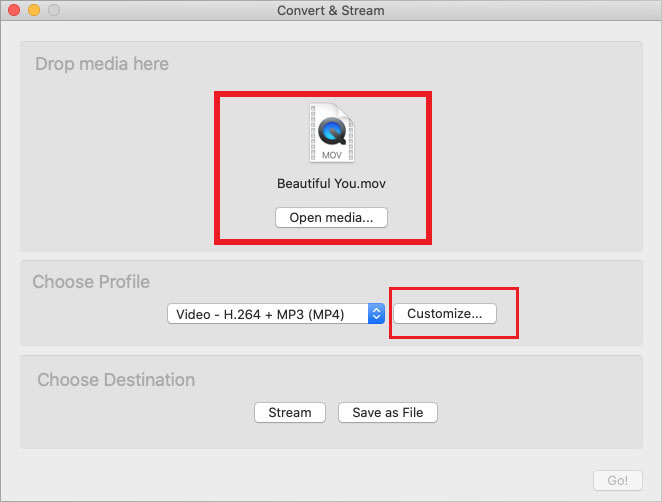Click the Convert & Stream title bar text

click(330, 11)
